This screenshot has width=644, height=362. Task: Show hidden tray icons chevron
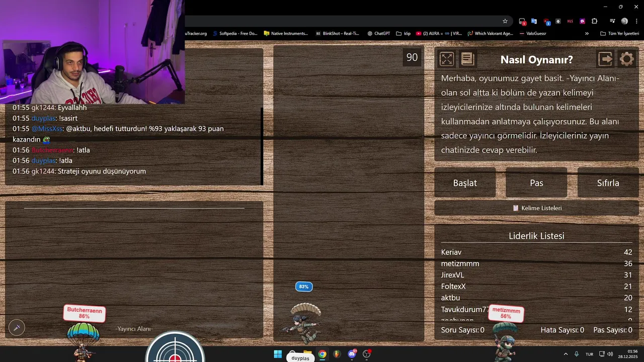[566, 354]
